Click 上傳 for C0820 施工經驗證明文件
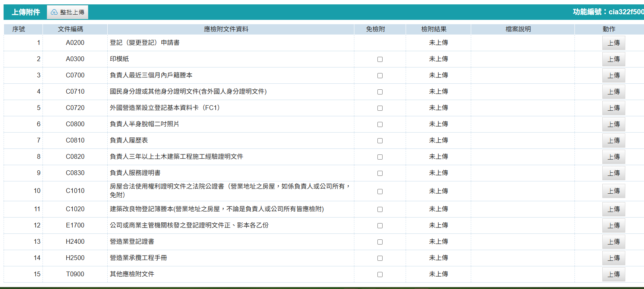This screenshot has width=644, height=289. point(613,157)
